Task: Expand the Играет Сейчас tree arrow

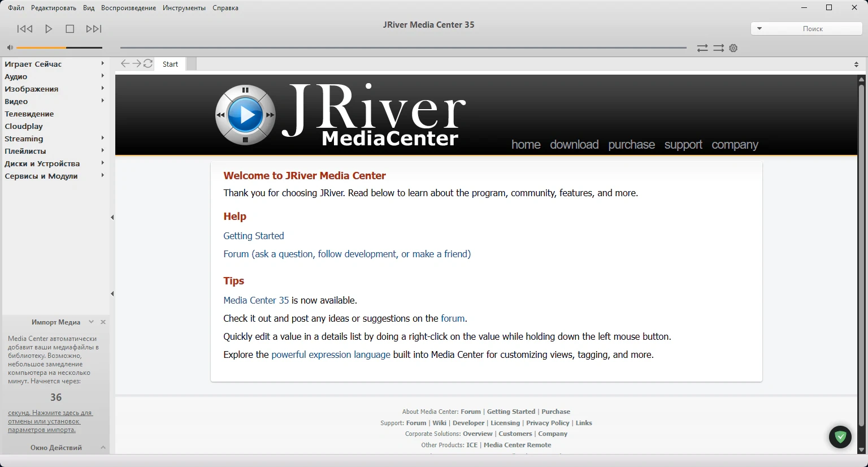Action: 102,63
